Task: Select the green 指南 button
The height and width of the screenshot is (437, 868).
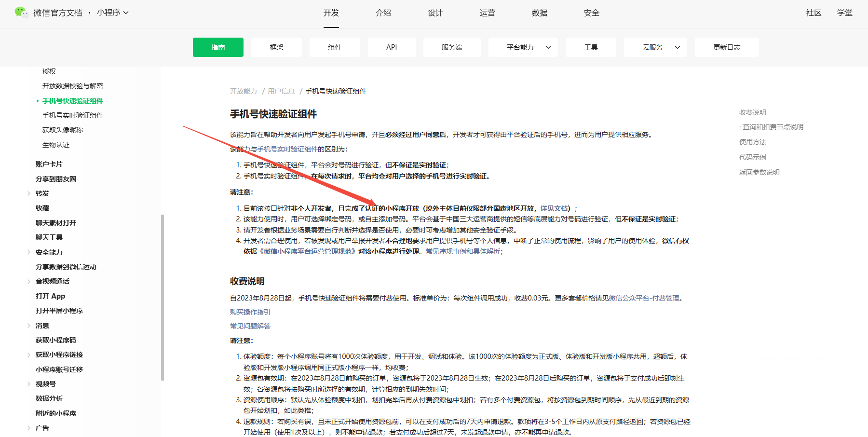Action: coord(218,47)
